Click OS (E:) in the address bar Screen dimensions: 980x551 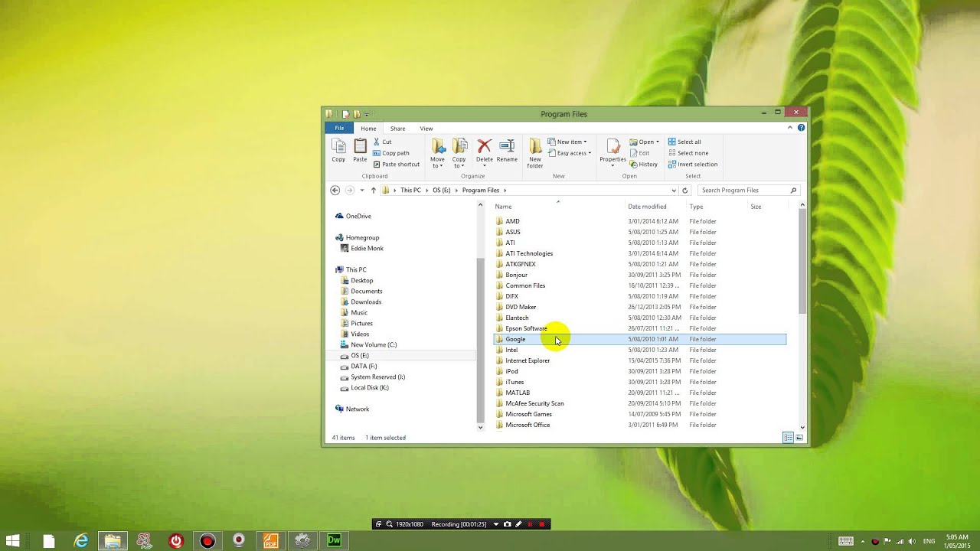pyautogui.click(x=441, y=191)
